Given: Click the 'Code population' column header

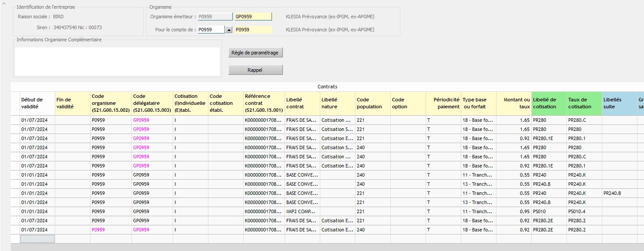Looking at the screenshot, I should point(372,103).
